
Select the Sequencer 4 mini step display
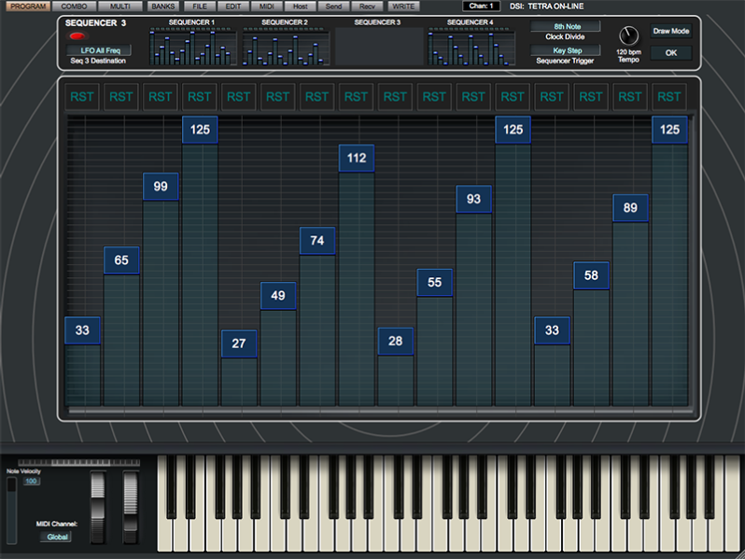[470, 46]
